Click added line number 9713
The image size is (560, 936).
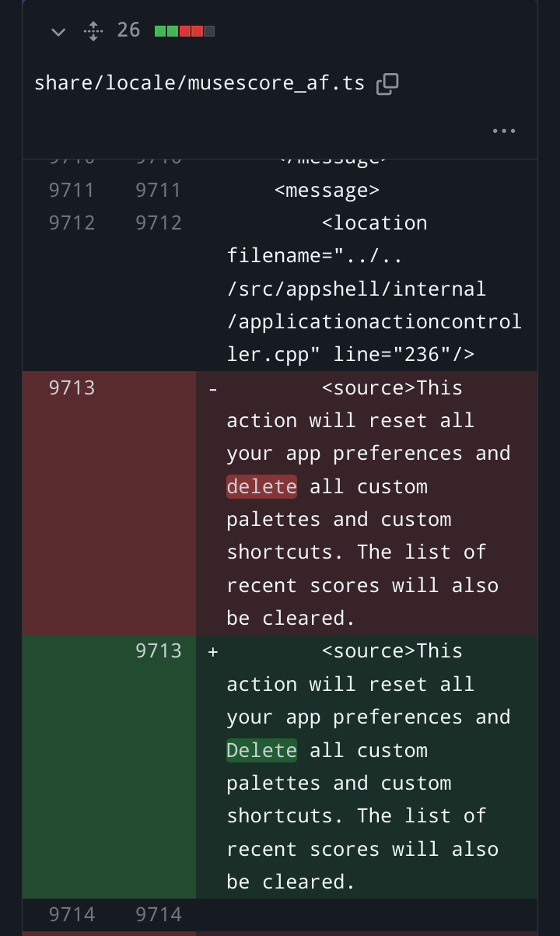[158, 650]
